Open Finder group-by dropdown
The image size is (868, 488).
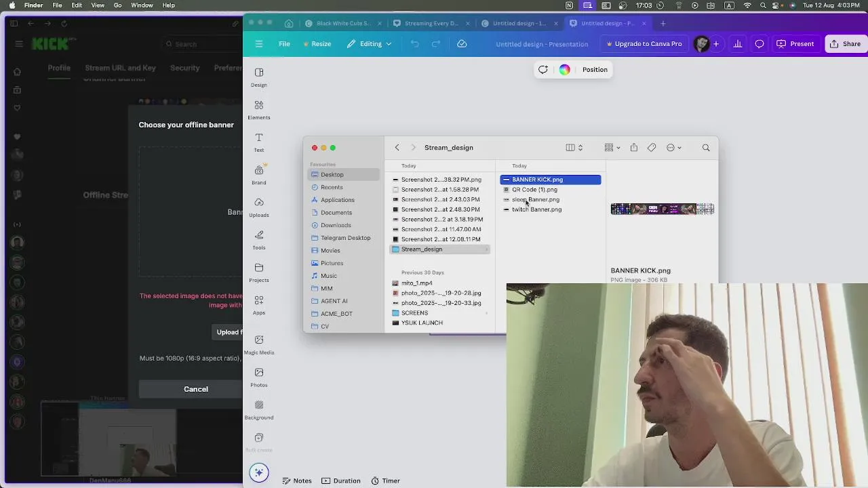click(612, 147)
